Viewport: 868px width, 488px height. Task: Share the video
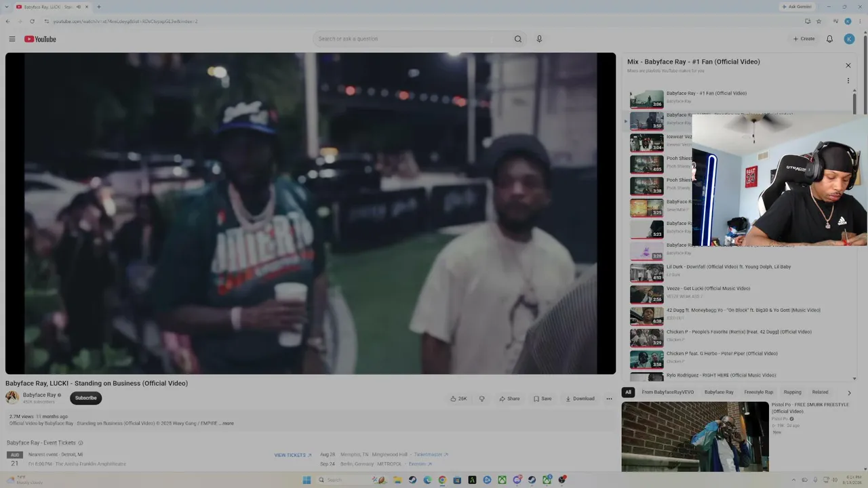[x=509, y=399]
